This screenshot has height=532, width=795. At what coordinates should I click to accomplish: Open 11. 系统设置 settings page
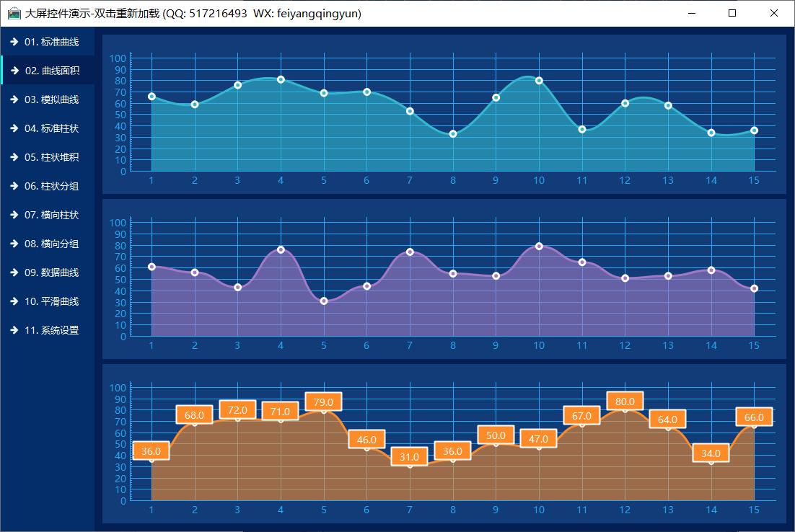(x=51, y=330)
